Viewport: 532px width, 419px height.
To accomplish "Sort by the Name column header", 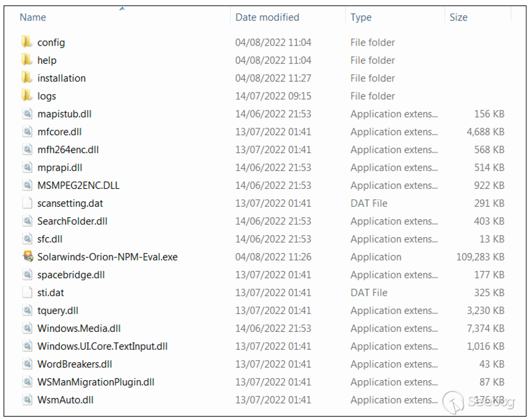I will [33, 17].
